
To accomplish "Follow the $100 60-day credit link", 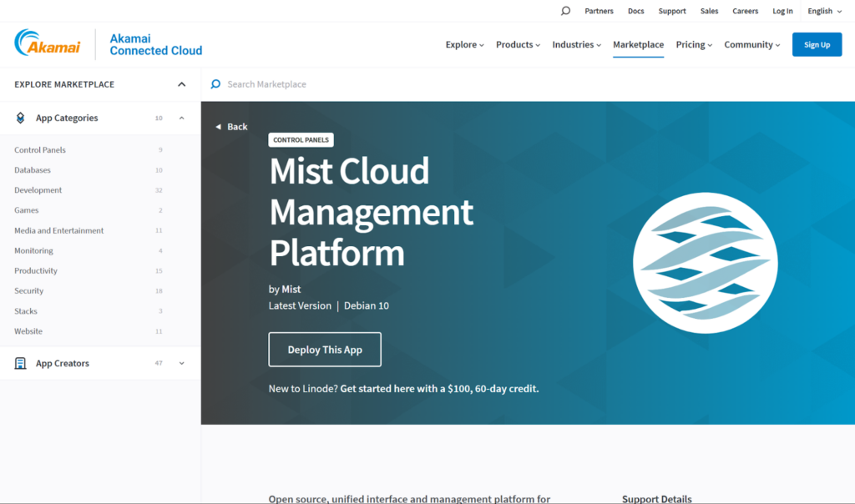I will point(439,389).
